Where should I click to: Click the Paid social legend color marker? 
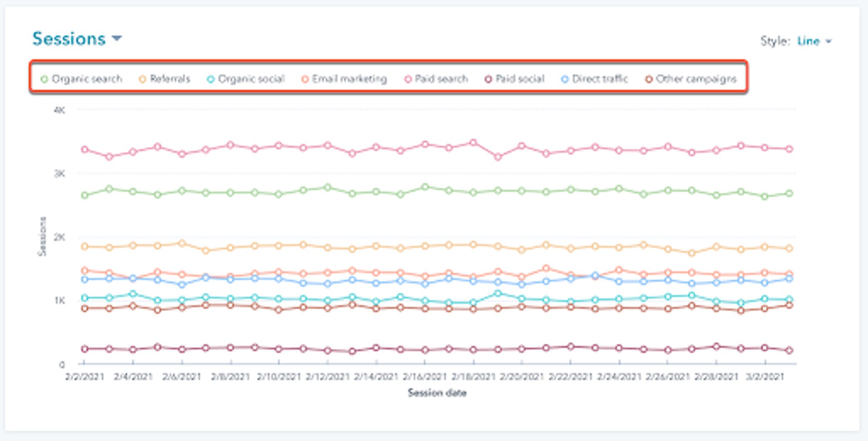pos(487,79)
